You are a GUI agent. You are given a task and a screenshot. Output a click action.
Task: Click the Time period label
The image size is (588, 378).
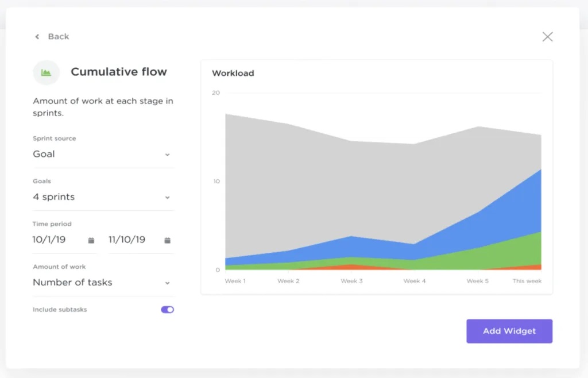[52, 224]
